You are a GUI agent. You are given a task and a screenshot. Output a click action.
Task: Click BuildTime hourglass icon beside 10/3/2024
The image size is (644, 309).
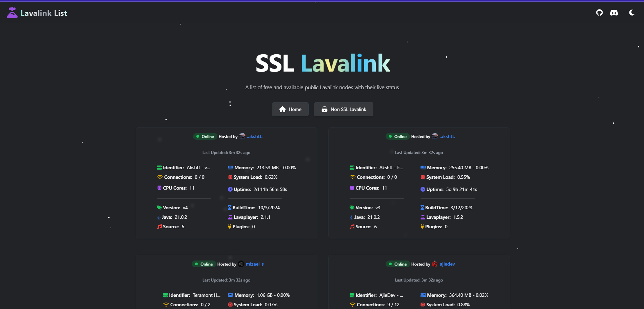point(230,208)
